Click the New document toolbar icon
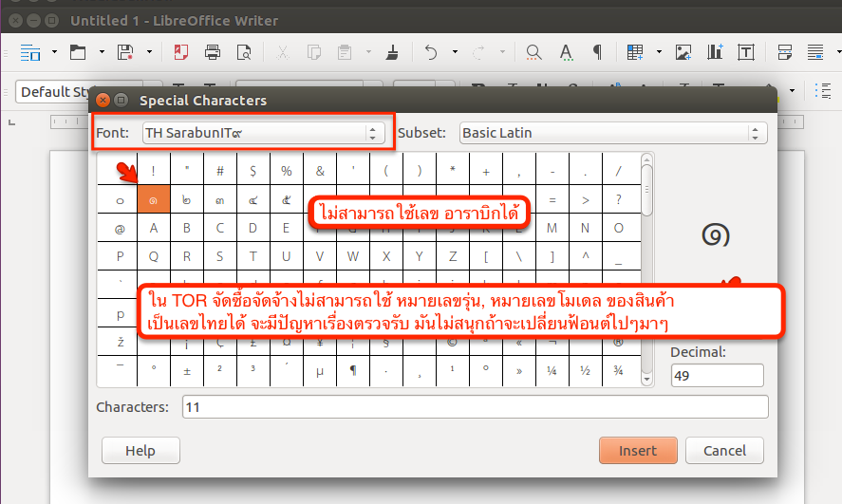Image resolution: width=842 pixels, height=504 pixels. (30, 52)
